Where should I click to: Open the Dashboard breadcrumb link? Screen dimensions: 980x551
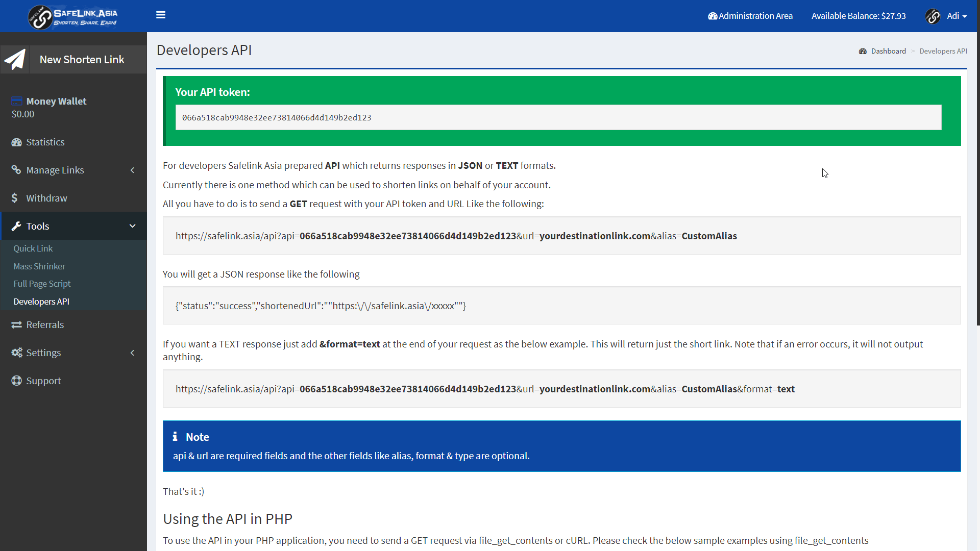[x=888, y=51]
